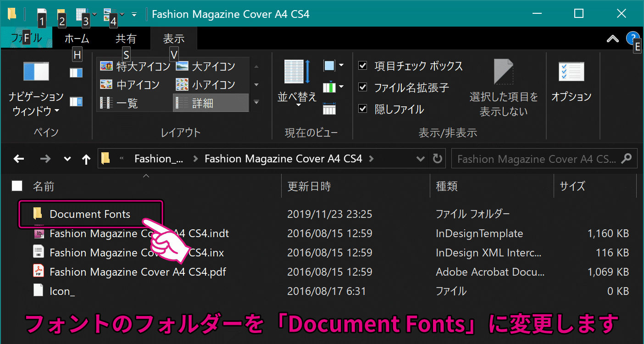Click the Navigation pane icon

[36, 72]
